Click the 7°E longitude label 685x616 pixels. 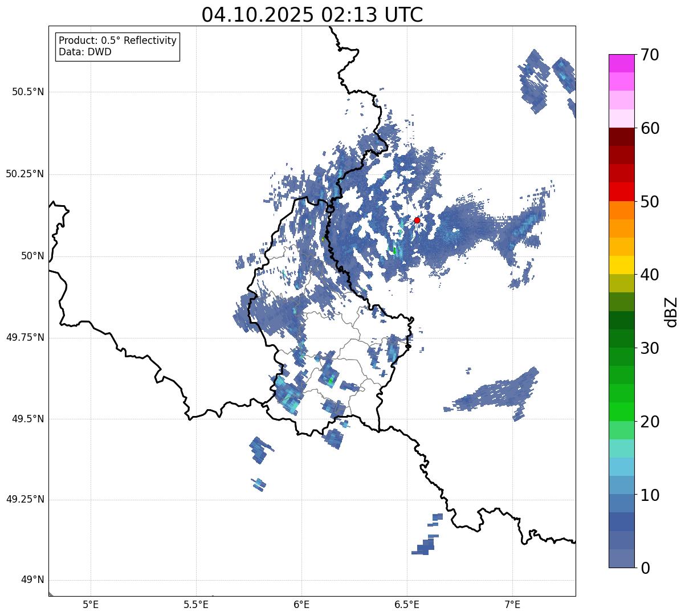tap(512, 604)
